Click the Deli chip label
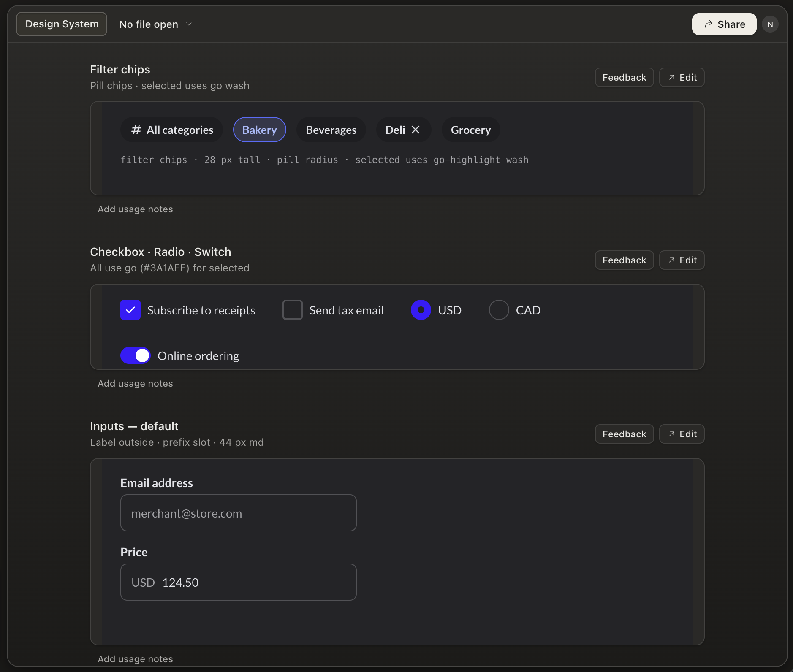The height and width of the screenshot is (672, 793). pyautogui.click(x=395, y=130)
